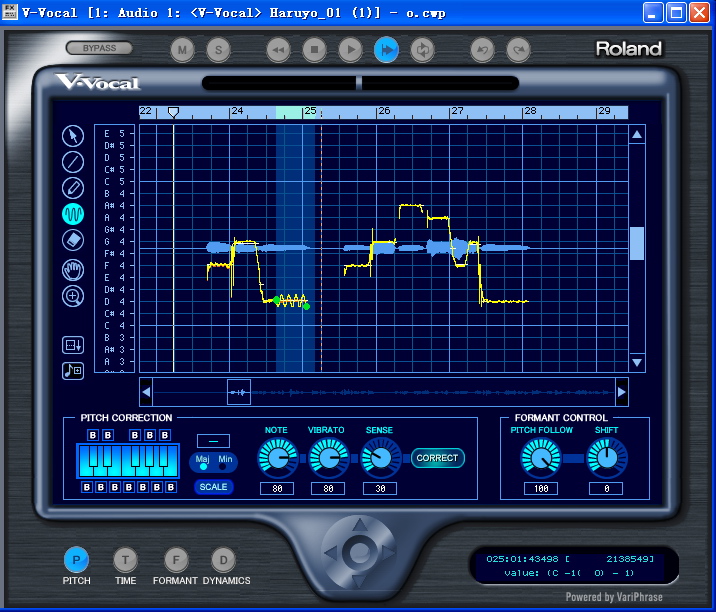The image size is (716, 612).
Task: Click the Redo arrow button
Action: coord(518,50)
